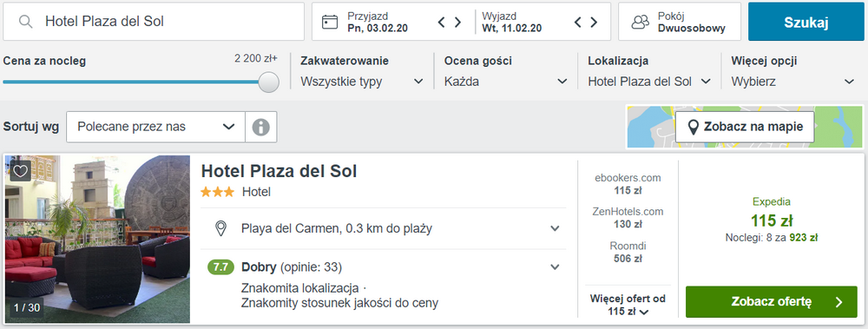Click the search magnifier icon
This screenshot has height=329, width=868.
(25, 22)
